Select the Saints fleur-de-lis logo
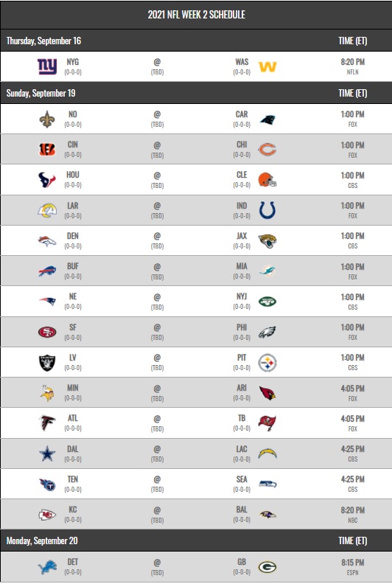Image resolution: width=392 pixels, height=584 pixels. tap(47, 119)
